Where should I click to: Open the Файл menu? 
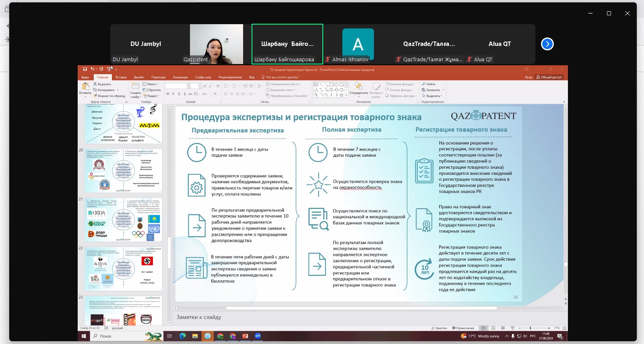[x=85, y=77]
